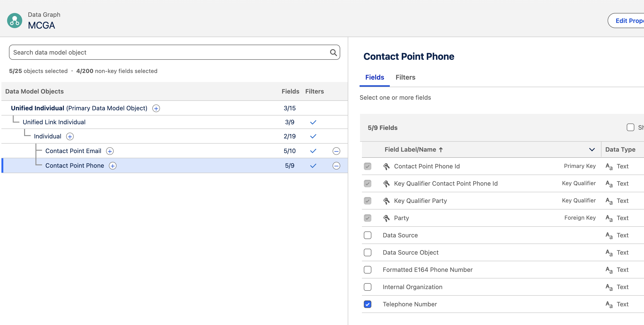Click the Data Graph logo icon

pos(14,20)
